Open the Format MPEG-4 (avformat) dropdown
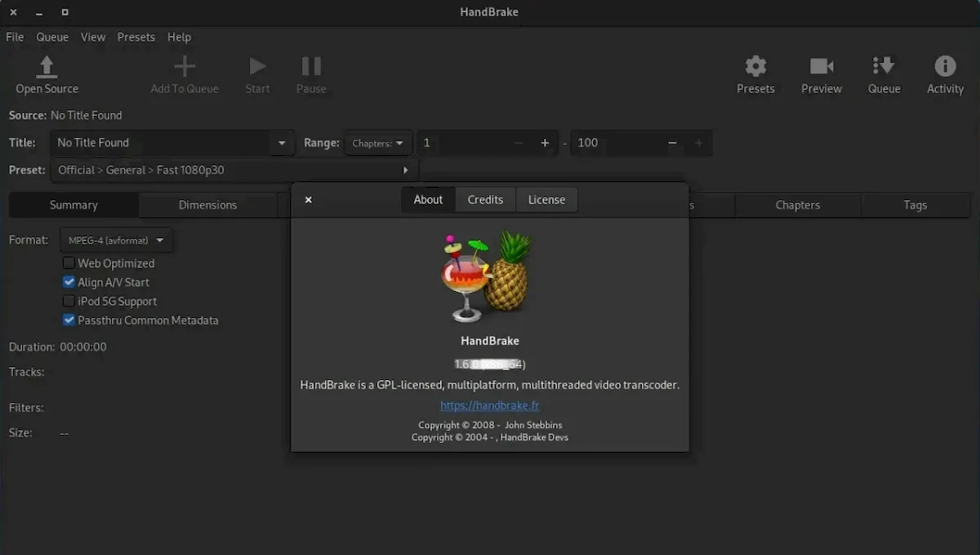The width and height of the screenshot is (980, 555). 116,240
